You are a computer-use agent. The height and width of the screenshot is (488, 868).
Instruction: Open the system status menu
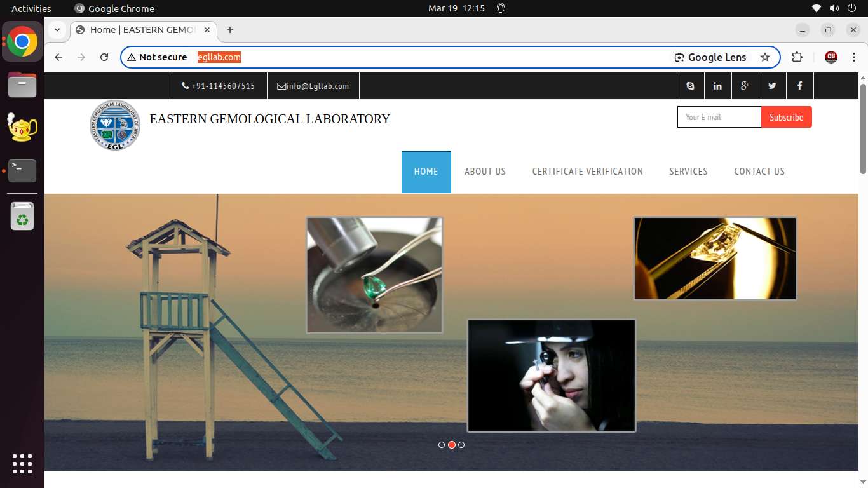[834, 8]
